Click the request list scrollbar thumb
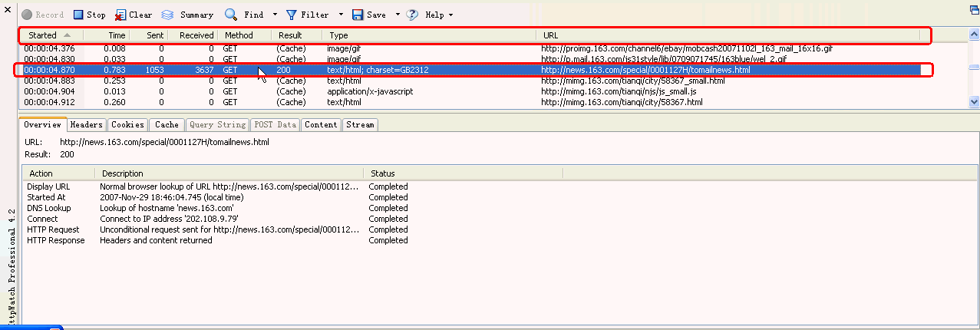This screenshot has height=330, width=980. coord(974,67)
